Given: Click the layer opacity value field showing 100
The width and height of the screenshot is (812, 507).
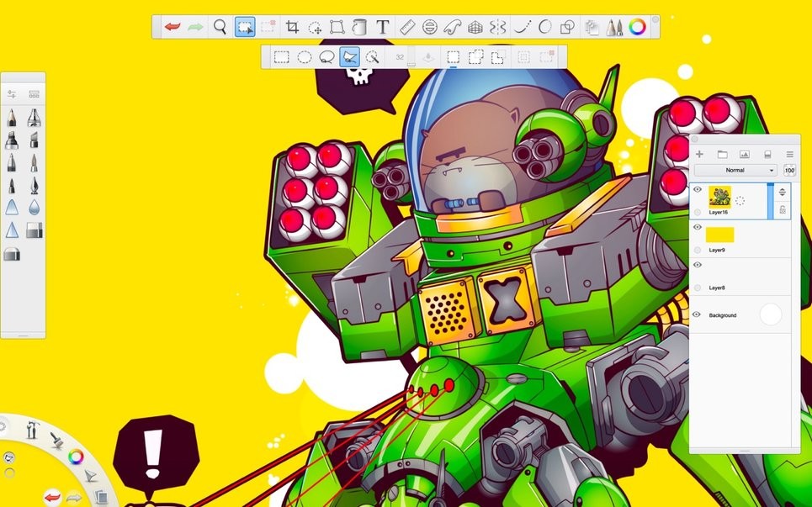Looking at the screenshot, I should pos(789,170).
